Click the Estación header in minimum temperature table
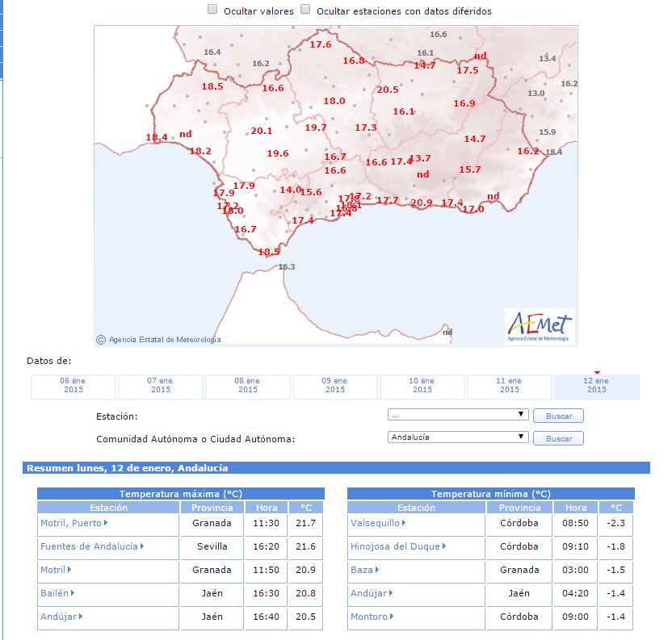 pyautogui.click(x=416, y=508)
